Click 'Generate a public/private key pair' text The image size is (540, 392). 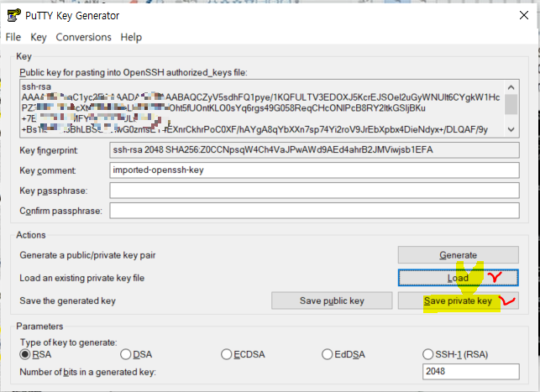click(87, 255)
